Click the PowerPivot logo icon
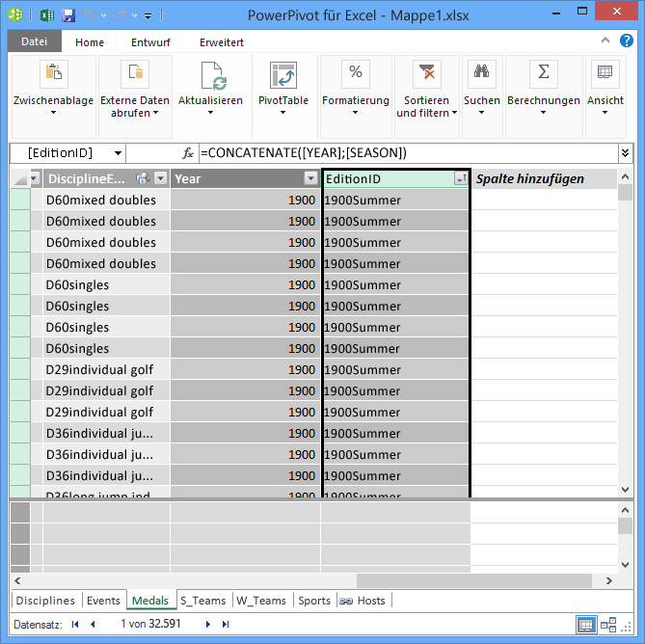This screenshot has width=645, height=644. point(16,15)
